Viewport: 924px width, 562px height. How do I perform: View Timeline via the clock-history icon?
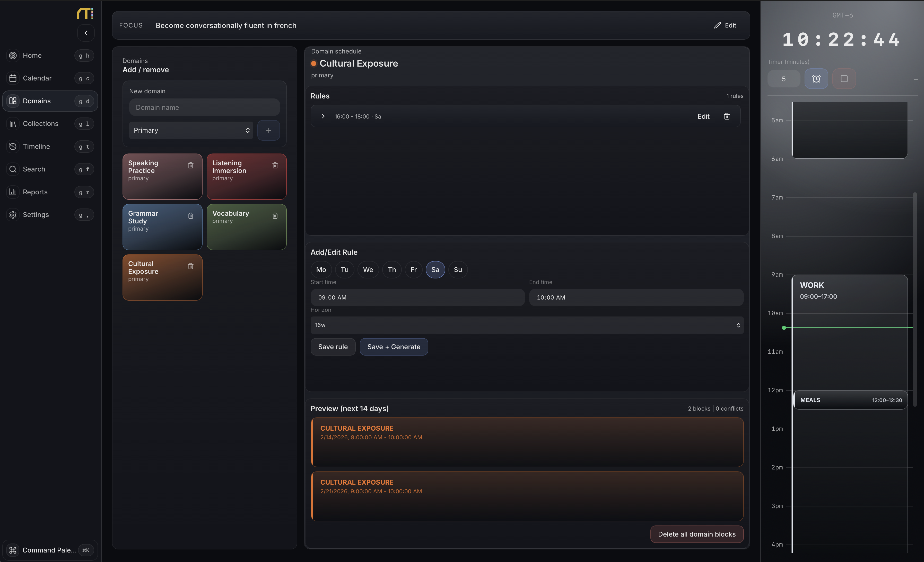coord(13,146)
